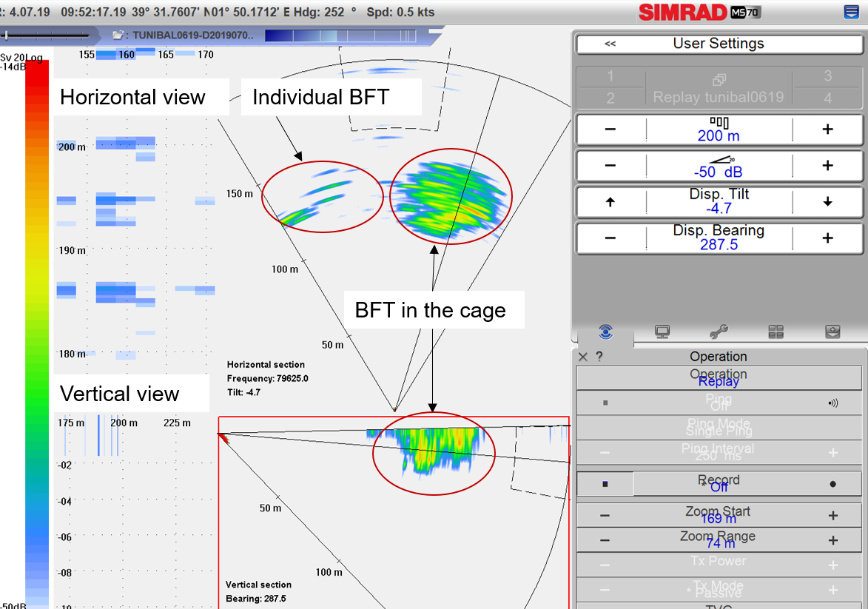868x609 pixels.
Task: Decrease the -50 dB gain with minus
Action: click(x=610, y=166)
